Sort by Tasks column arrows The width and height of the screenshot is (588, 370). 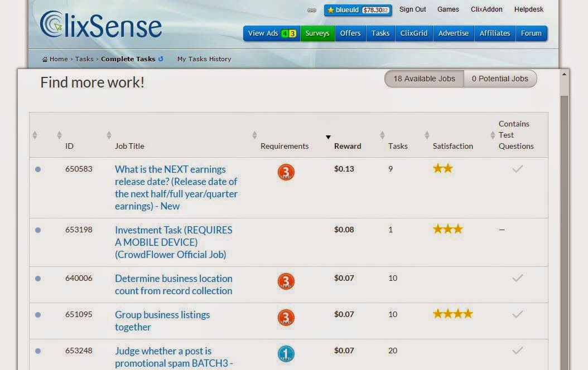382,135
